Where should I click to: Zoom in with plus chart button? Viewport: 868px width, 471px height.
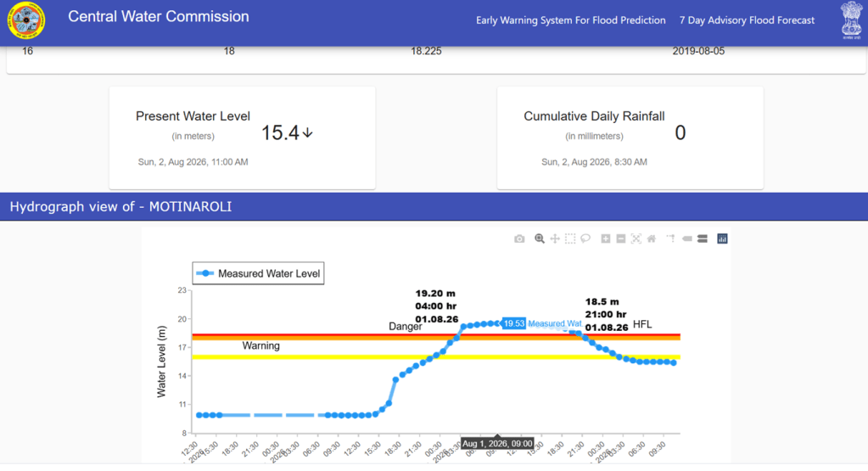click(x=606, y=238)
